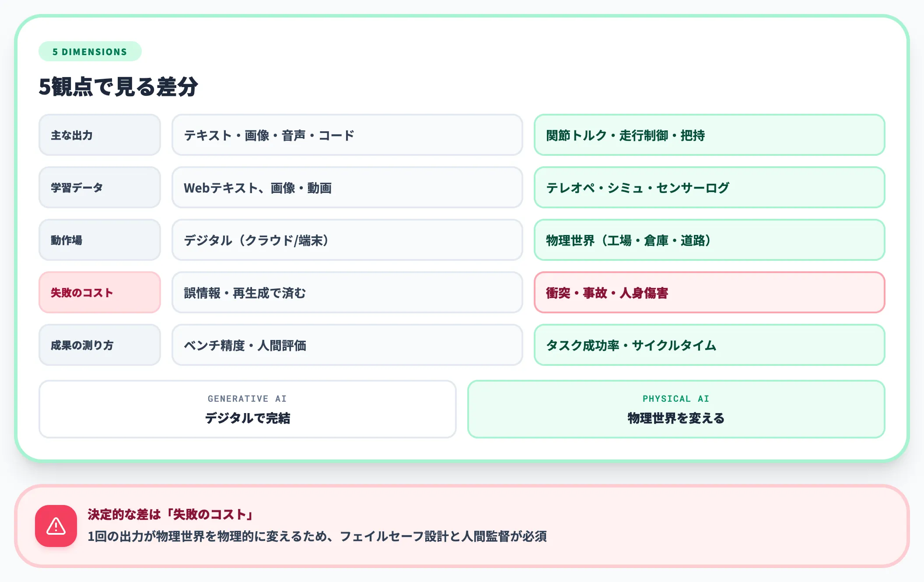
Task: Click the red warning triangle icon
Action: tap(56, 526)
